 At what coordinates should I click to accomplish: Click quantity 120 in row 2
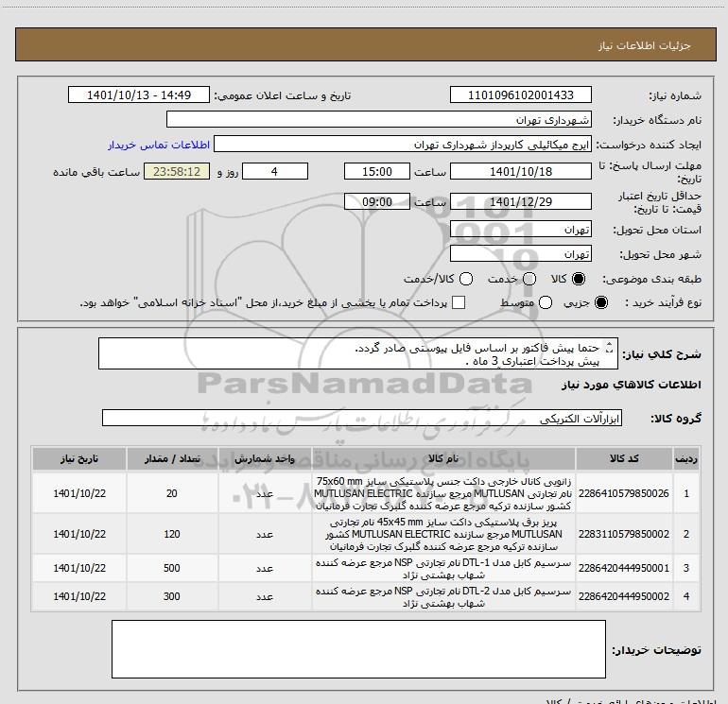coord(172,534)
